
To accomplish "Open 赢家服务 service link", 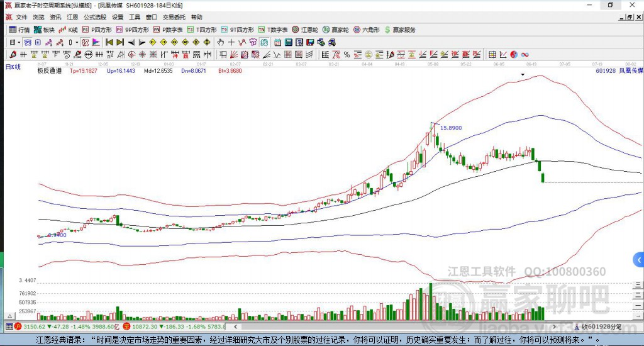I will tap(400, 30).
